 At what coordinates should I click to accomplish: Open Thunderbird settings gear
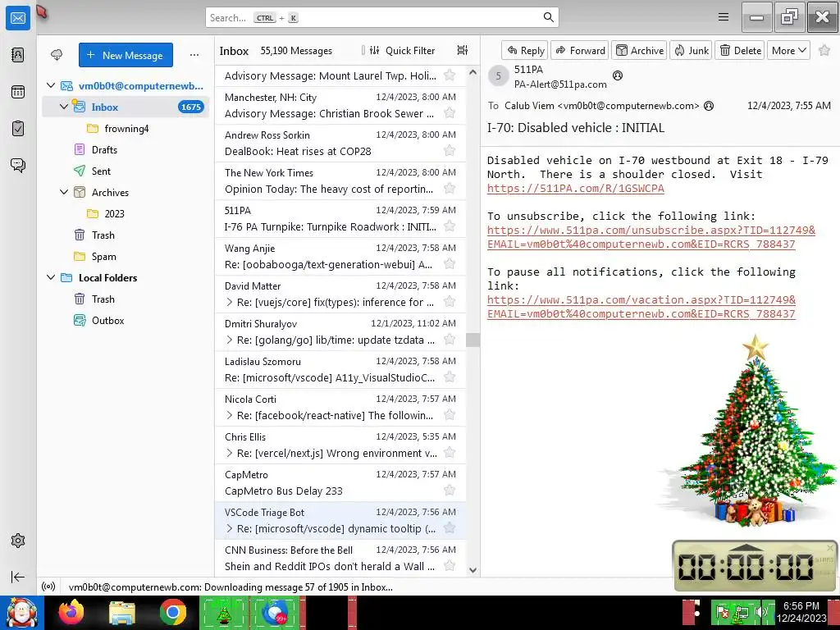click(x=18, y=541)
